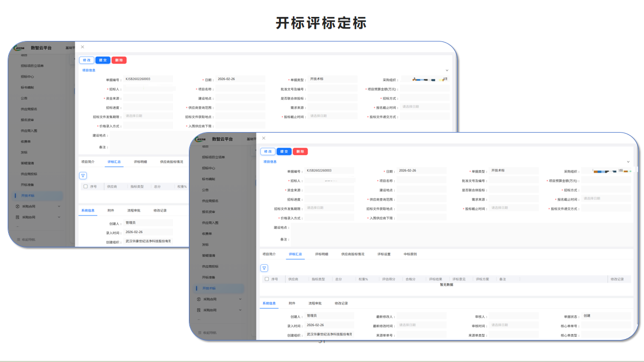
Task: Click blue 提交 button in back screenshot
Action: 103,60
